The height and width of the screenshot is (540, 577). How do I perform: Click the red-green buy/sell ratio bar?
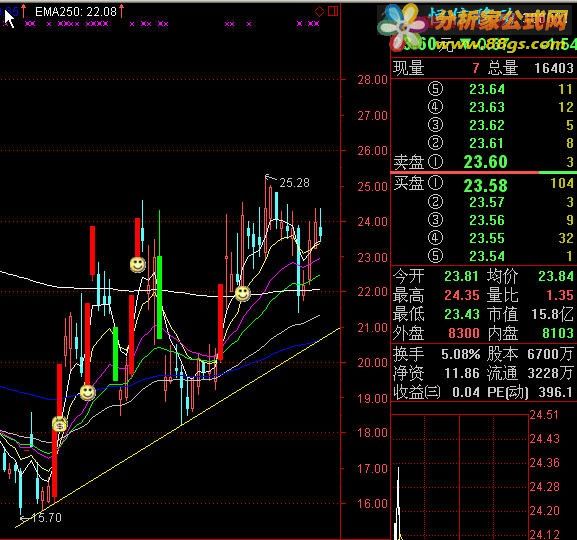[484, 172]
